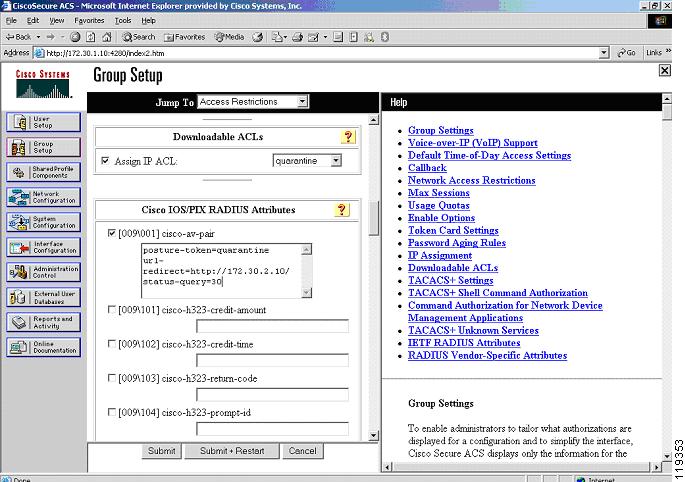Open Shared Profile Components
The height and width of the screenshot is (482, 685).
[x=44, y=172]
